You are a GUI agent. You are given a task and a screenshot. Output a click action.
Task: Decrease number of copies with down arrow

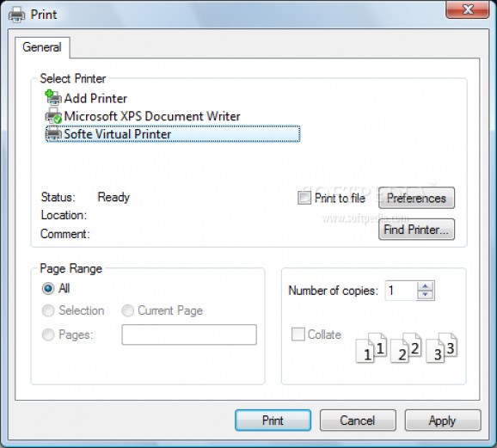pyautogui.click(x=425, y=295)
